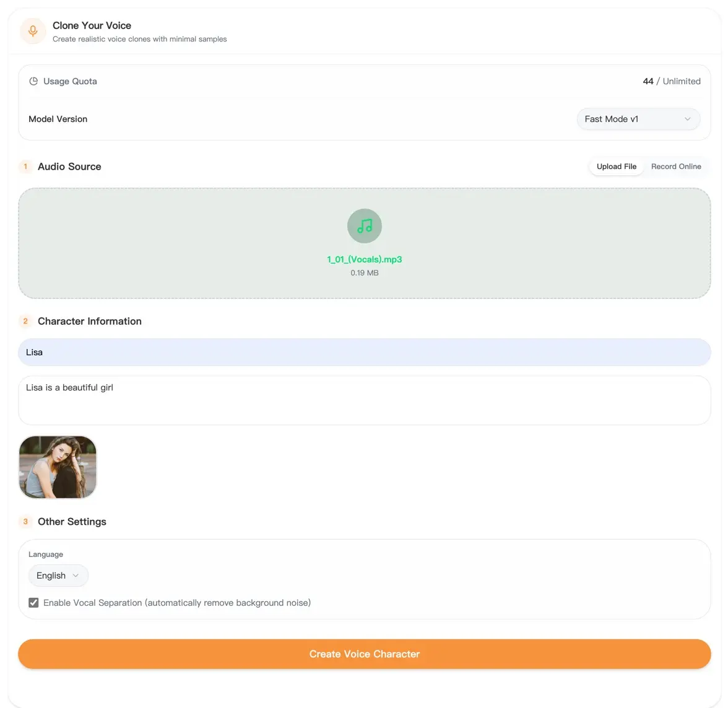Open the Model Version dropdown
Viewport: 728px width, 708px height.
click(638, 119)
